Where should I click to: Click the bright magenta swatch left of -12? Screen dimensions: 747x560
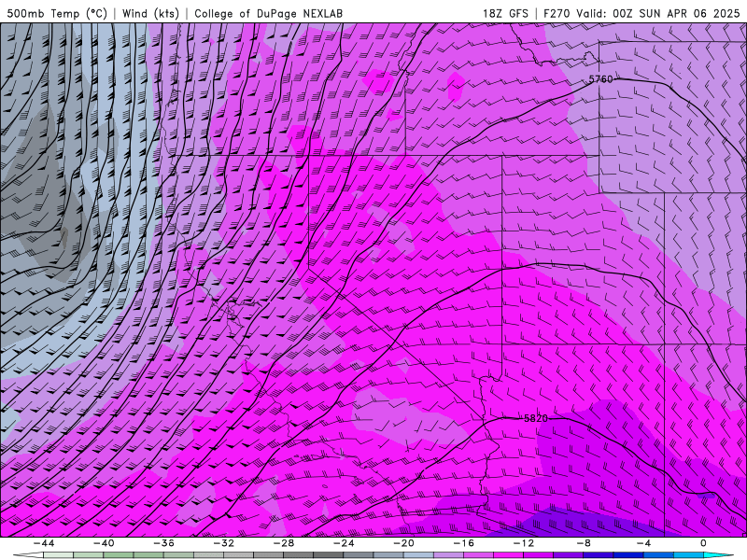coord(508,555)
